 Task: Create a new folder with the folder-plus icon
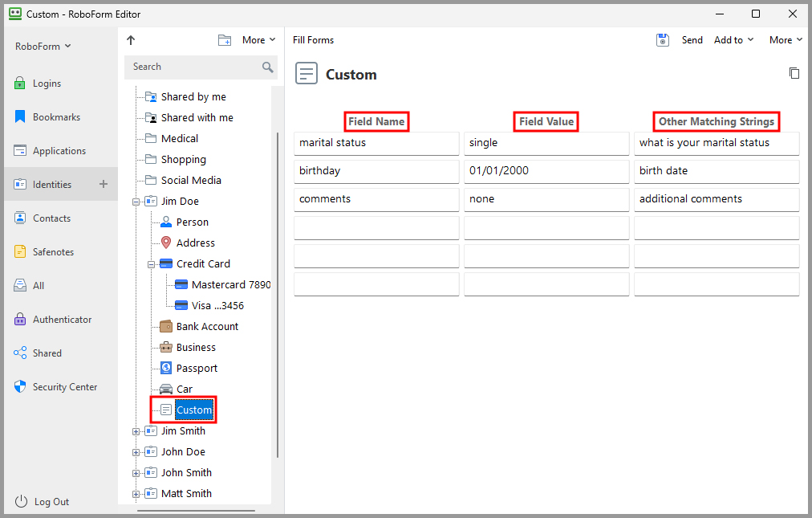coord(224,40)
